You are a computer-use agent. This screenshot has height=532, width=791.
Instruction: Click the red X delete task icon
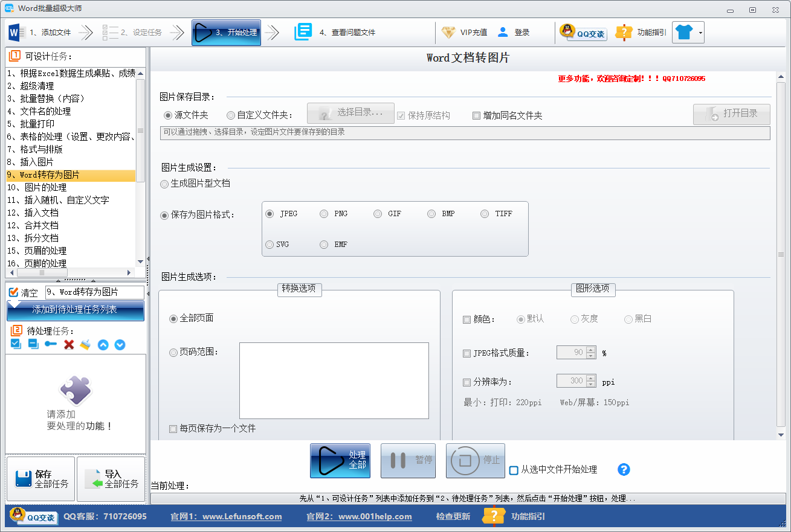tap(69, 345)
